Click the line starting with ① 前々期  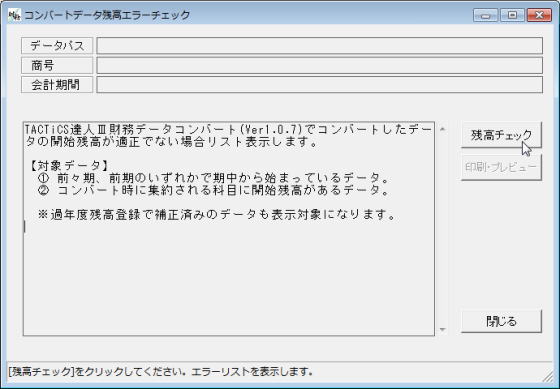214,178
